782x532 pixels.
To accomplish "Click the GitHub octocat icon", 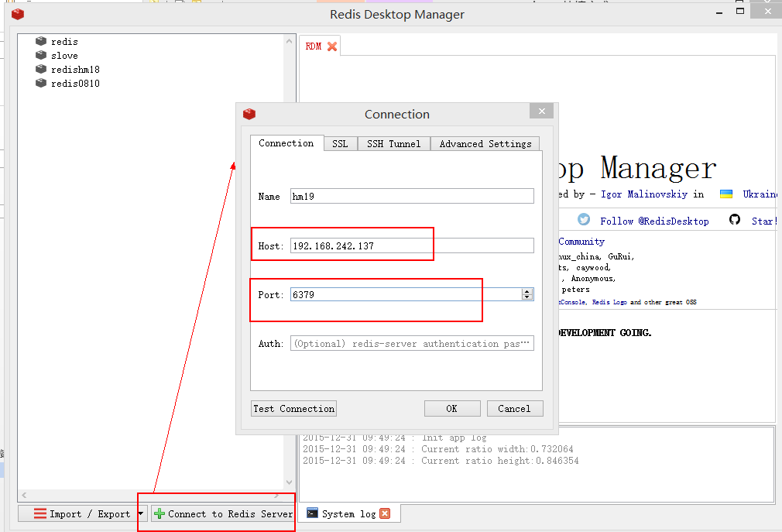I will pos(735,220).
